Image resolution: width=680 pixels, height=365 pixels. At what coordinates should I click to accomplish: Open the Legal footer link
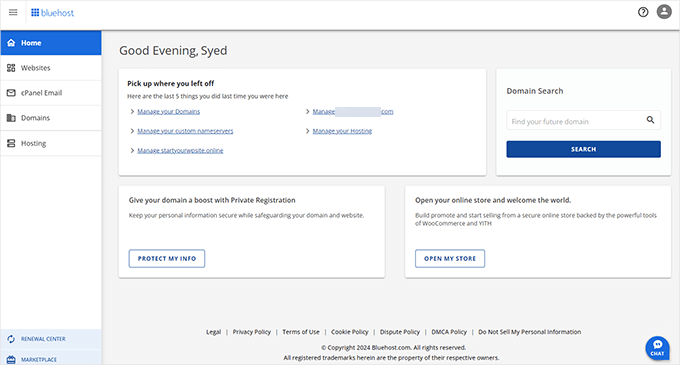[x=213, y=332]
